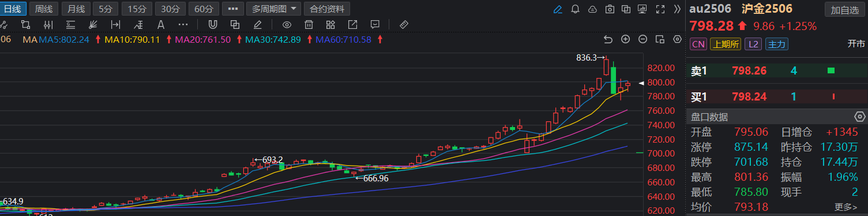This screenshot has width=868, height=216.
Task: Click the 上期所 exchange tag
Action: 726,44
